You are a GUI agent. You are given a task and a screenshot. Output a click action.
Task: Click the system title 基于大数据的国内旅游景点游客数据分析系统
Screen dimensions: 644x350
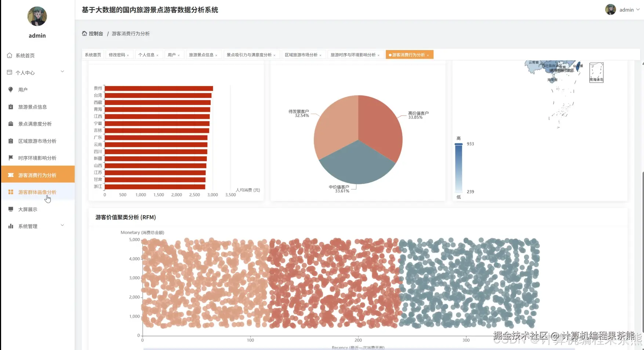(150, 10)
